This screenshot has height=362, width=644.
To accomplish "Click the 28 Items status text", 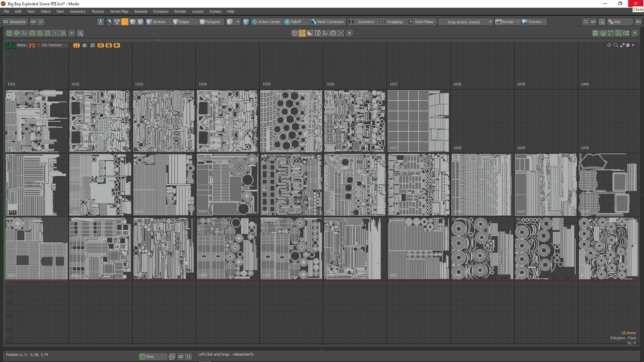I will coord(629,333).
